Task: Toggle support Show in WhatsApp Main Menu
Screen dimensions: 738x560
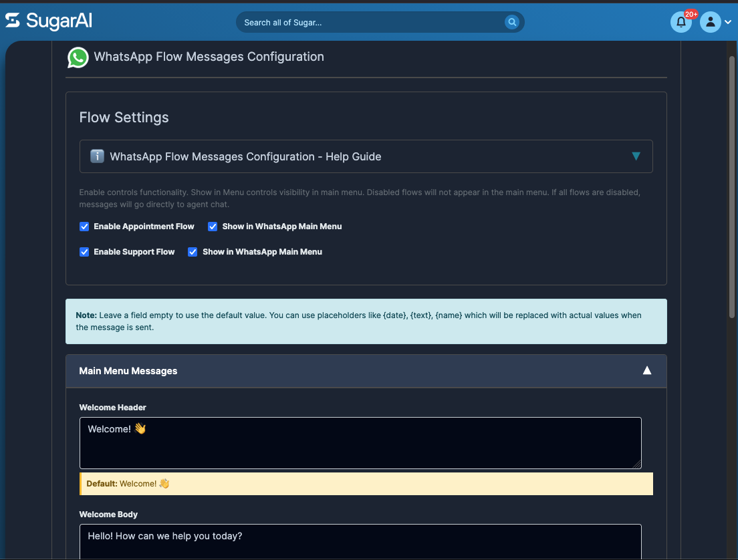Action: tap(193, 252)
